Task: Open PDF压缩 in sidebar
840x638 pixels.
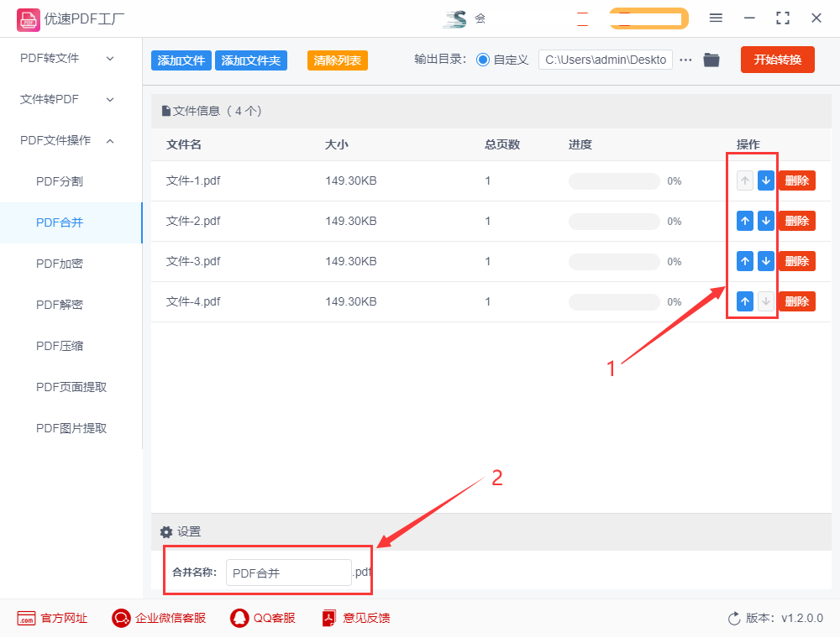Action: point(60,347)
